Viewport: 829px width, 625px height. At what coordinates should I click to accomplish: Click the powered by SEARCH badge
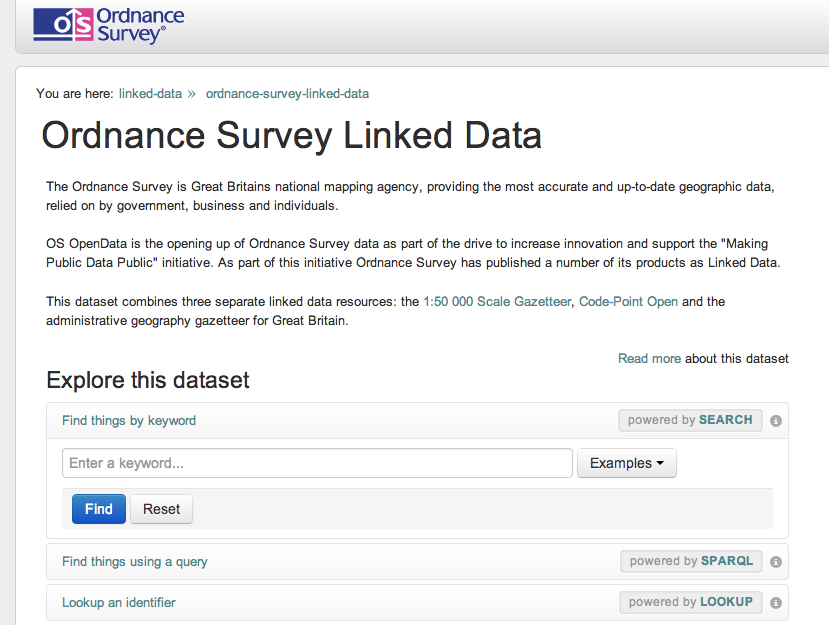tap(690, 420)
